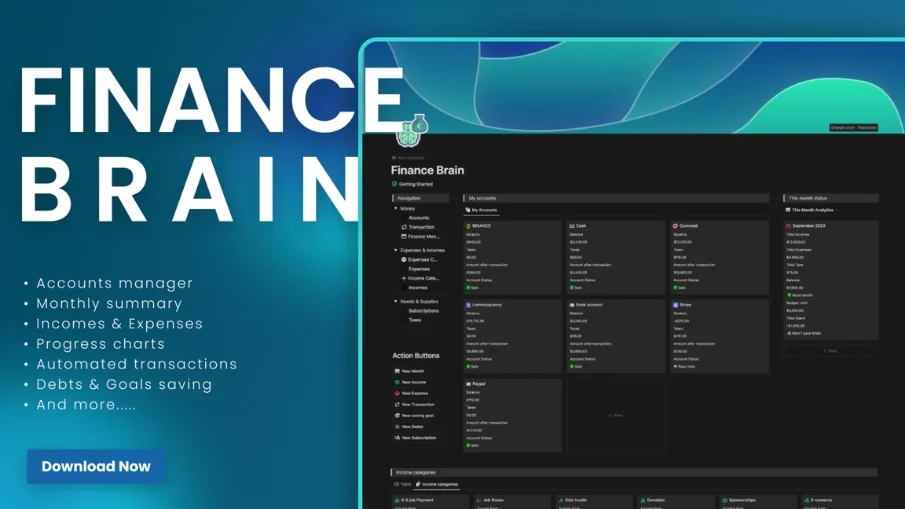Image resolution: width=905 pixels, height=509 pixels.
Task: Click the Download Now button
Action: click(96, 466)
